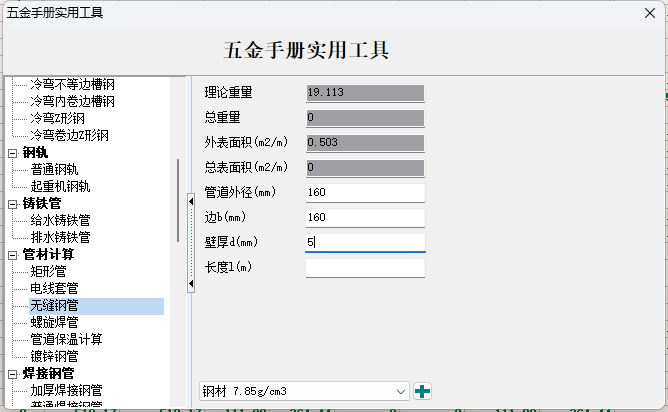Click the 壁厚d(mm) input field

point(365,242)
